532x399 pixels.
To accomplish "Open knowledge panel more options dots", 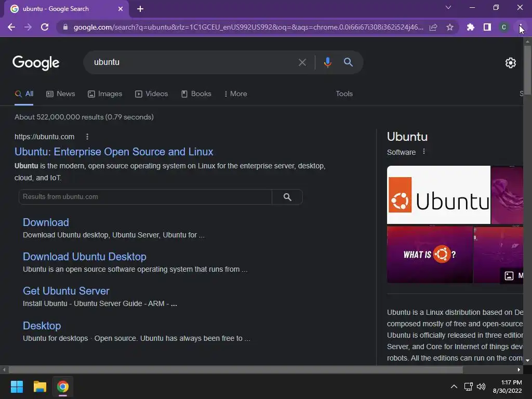I will [423, 152].
